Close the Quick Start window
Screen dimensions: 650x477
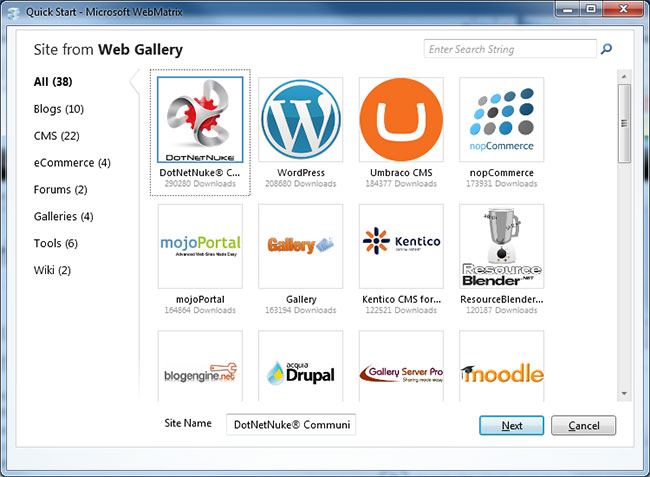(623, 9)
